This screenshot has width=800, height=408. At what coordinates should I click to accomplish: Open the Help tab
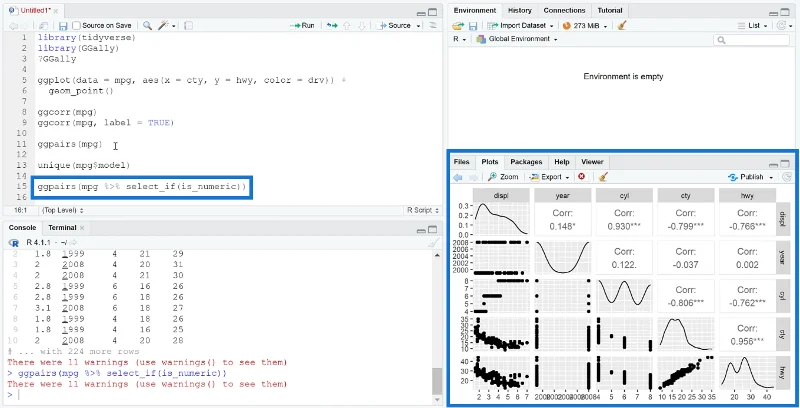(562, 162)
